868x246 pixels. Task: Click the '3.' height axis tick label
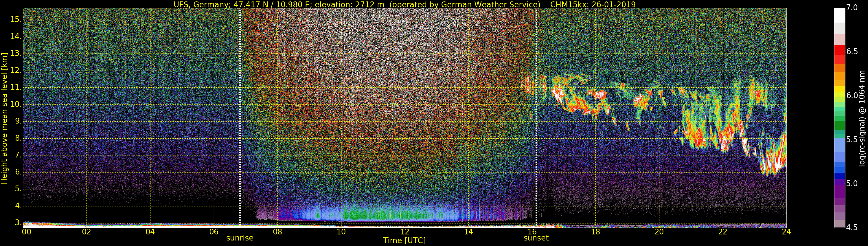[18, 223]
